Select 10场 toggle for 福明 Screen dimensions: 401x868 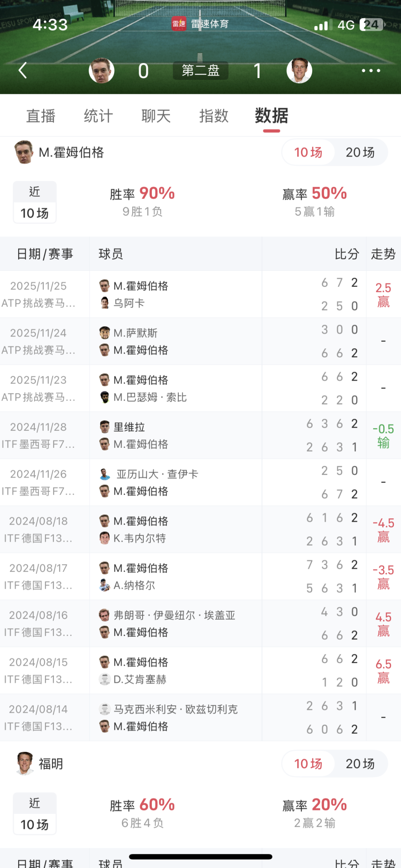308,763
